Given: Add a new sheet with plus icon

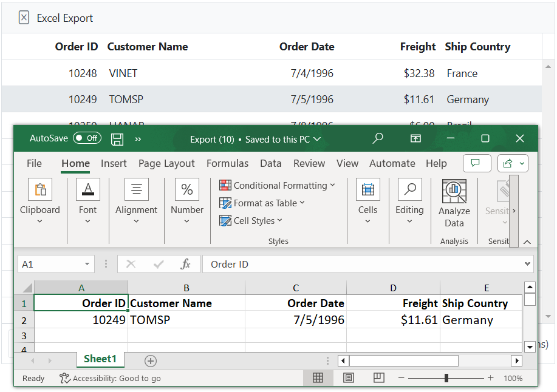Looking at the screenshot, I should (151, 361).
